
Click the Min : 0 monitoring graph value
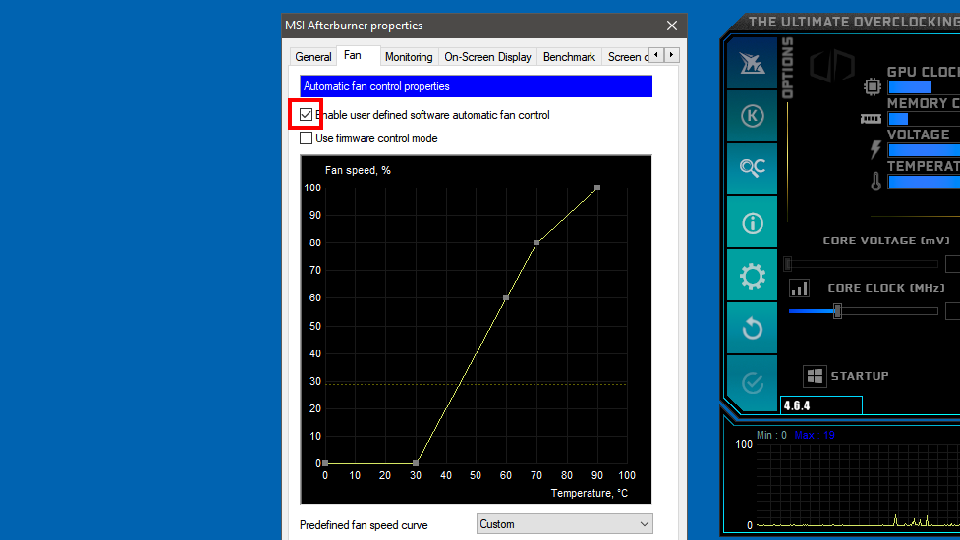pyautogui.click(x=771, y=435)
